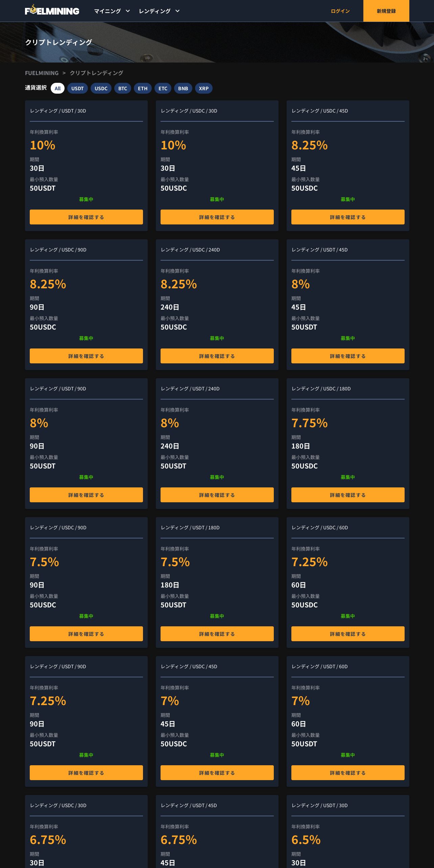Filter by BTC currency
This screenshot has height=868, width=434.
pyautogui.click(x=123, y=88)
